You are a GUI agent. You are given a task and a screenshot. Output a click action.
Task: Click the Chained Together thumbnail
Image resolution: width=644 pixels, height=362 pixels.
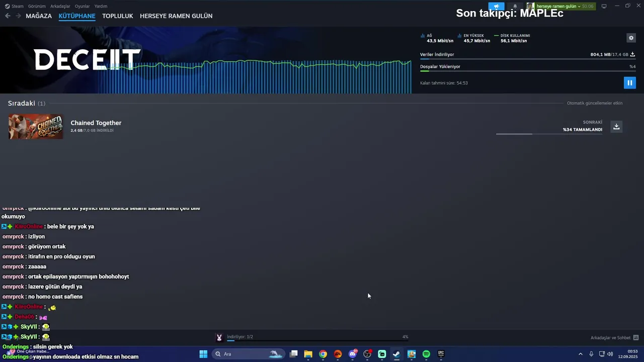click(x=36, y=126)
